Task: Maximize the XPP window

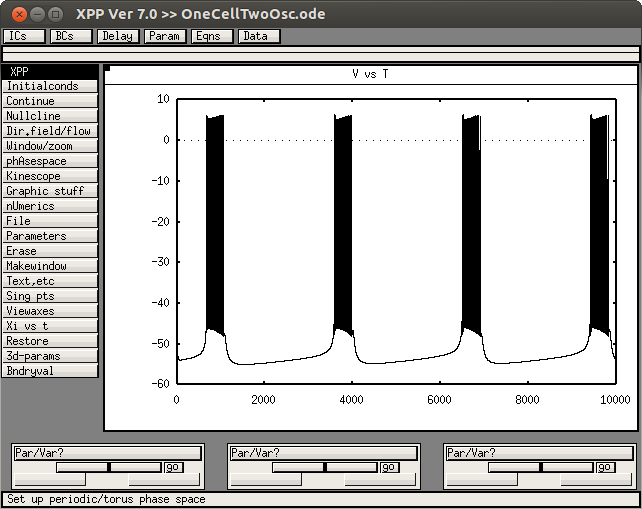Action: [55, 14]
